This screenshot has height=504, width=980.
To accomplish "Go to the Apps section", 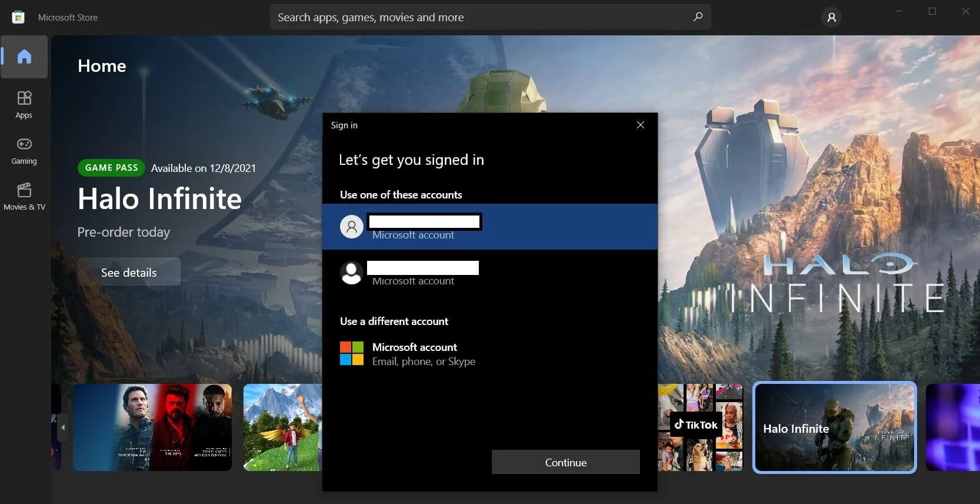I will (x=24, y=105).
